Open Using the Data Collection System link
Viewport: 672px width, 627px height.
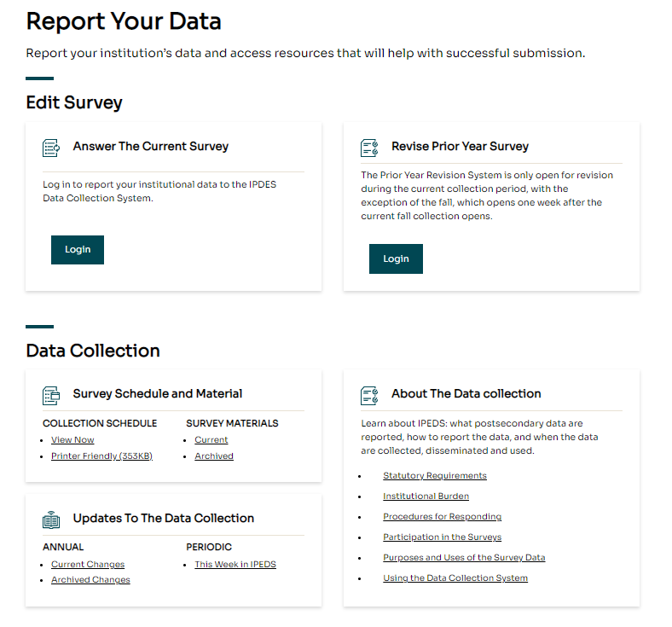(455, 578)
